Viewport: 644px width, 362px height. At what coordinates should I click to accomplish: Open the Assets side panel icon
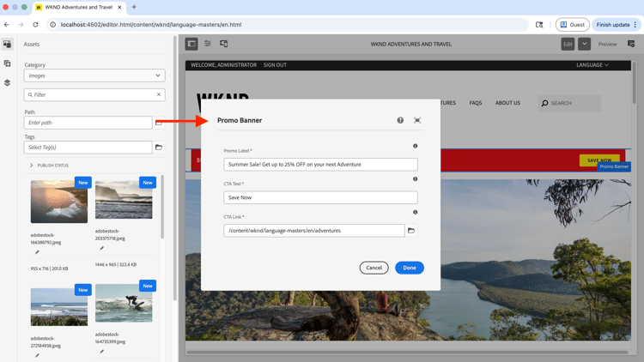click(x=8, y=44)
